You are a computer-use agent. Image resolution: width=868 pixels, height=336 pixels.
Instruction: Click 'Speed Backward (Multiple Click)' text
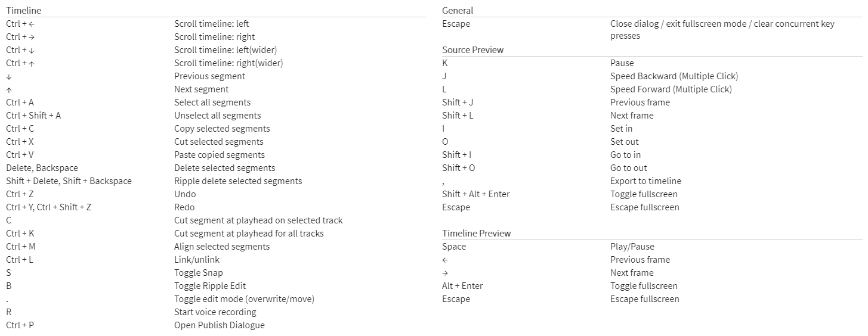click(x=674, y=76)
